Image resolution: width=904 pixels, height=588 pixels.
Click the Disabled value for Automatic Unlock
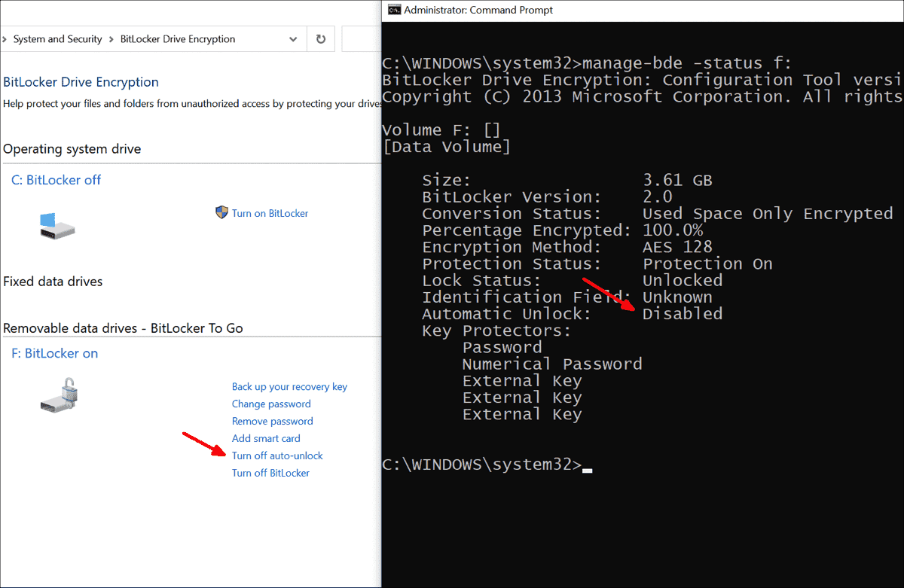[683, 314]
